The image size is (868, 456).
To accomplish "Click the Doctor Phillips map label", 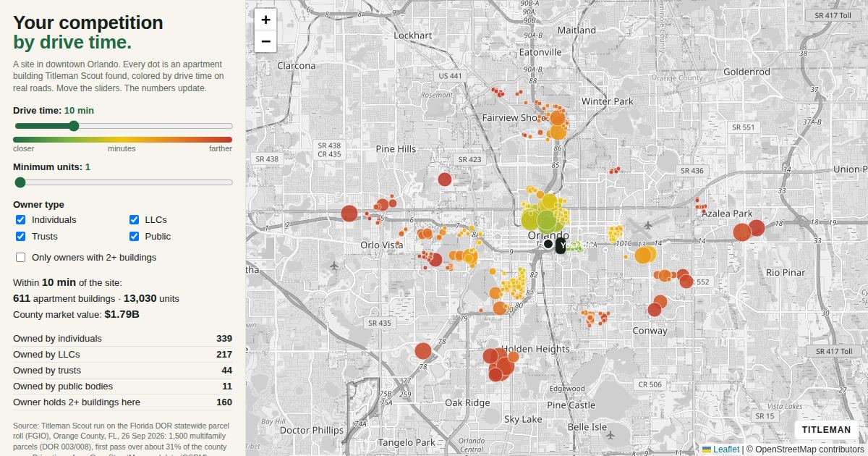I will tap(312, 430).
